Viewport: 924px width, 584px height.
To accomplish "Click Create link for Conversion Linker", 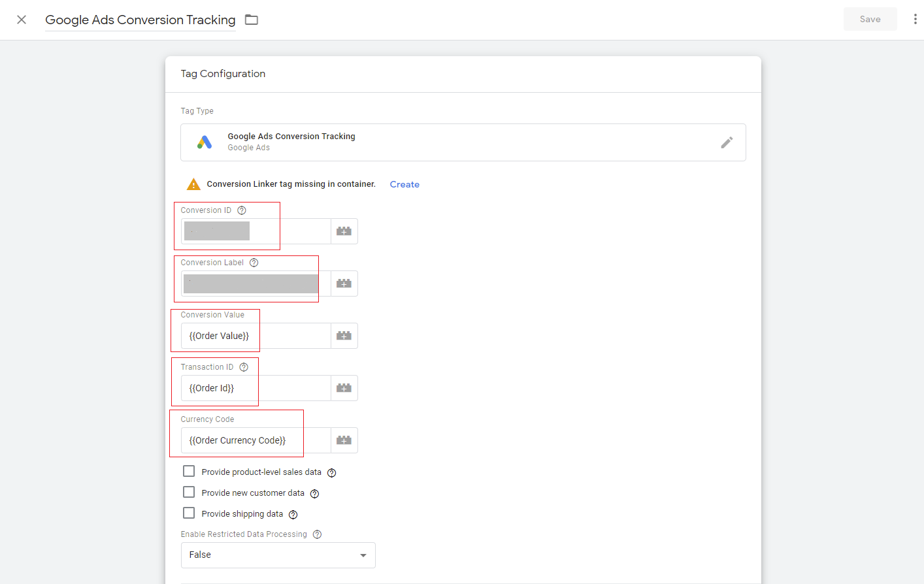I will click(x=404, y=184).
